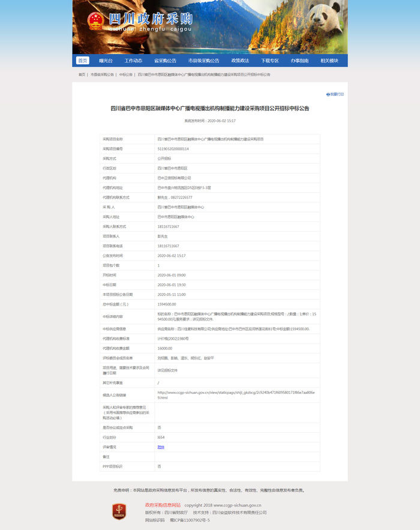Click the ICP record number in footer
This screenshot has width=420, height=530.
190,520
